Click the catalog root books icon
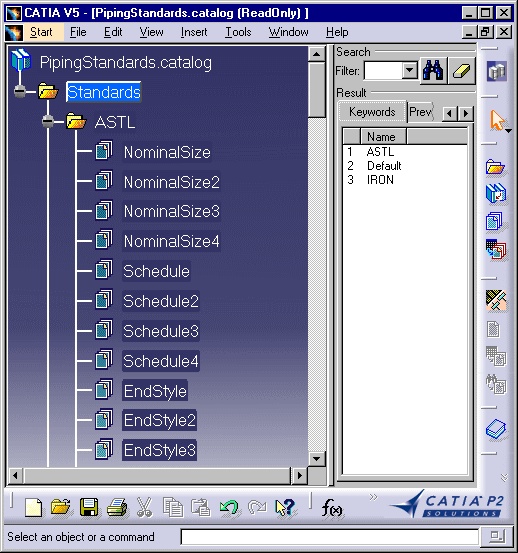 21,60
